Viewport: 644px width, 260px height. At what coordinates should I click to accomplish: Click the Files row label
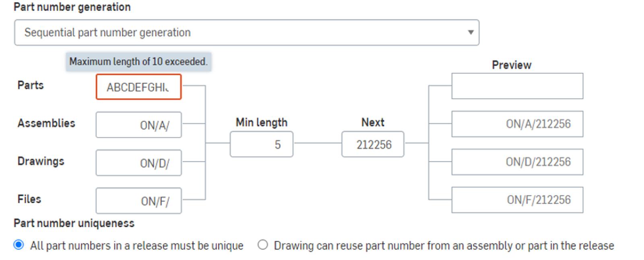(29, 199)
